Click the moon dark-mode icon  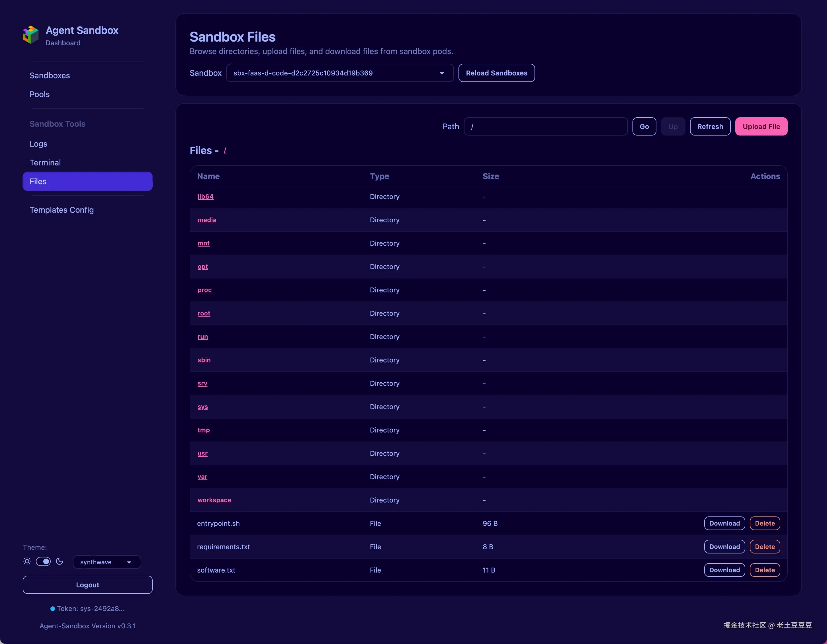(60, 561)
